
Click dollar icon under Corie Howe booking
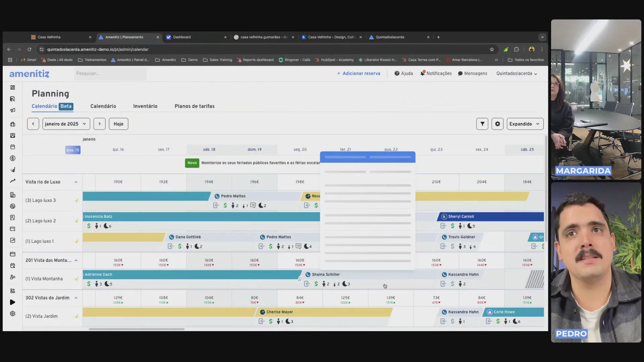[x=498, y=321]
